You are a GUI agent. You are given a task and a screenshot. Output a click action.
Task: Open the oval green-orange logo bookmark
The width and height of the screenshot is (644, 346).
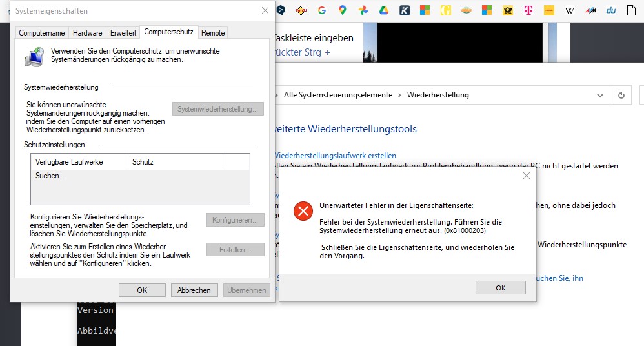click(466, 11)
